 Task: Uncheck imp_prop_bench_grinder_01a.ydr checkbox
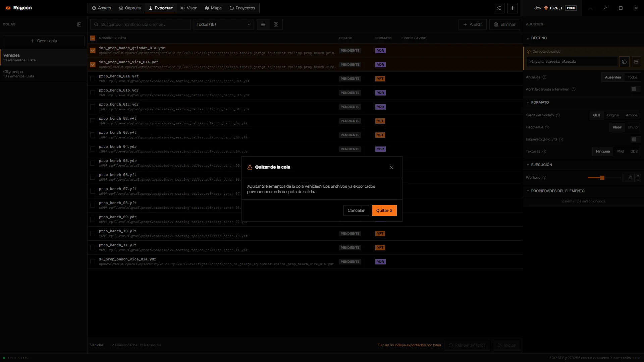(93, 51)
